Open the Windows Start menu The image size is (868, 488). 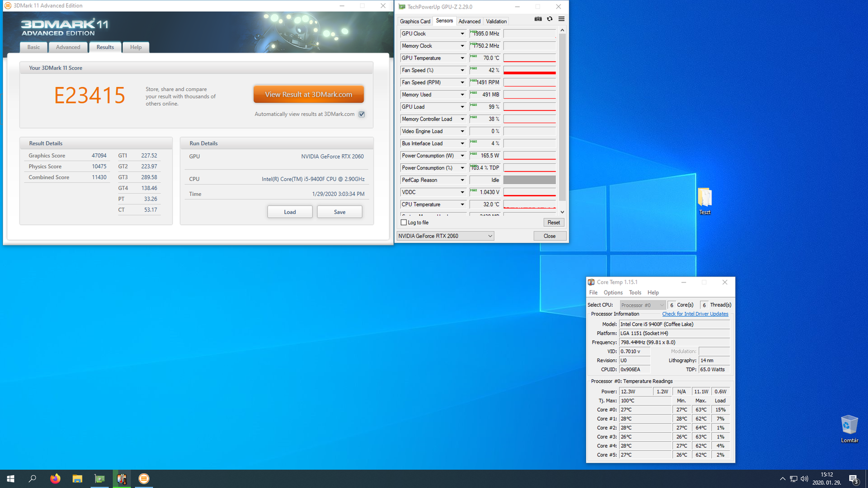pyautogui.click(x=11, y=479)
